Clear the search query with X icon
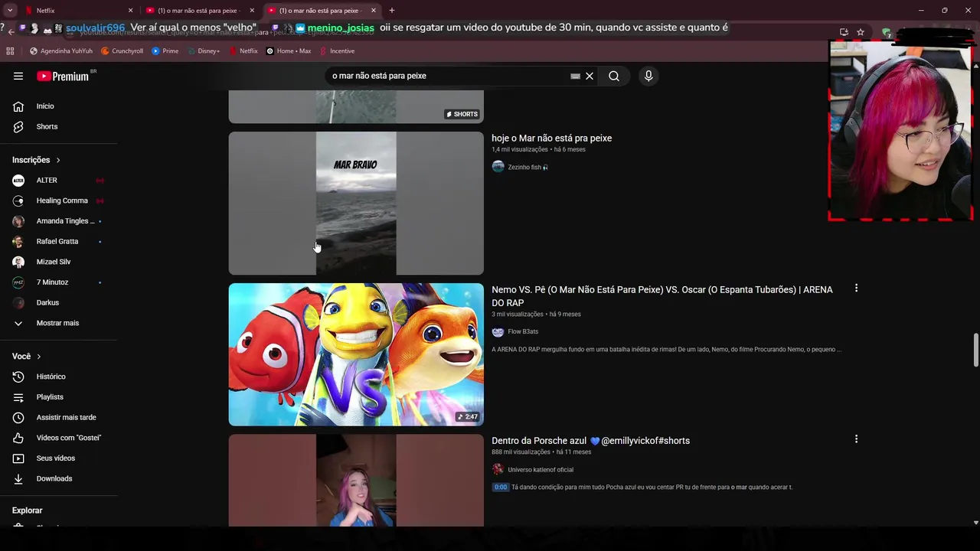 (590, 76)
